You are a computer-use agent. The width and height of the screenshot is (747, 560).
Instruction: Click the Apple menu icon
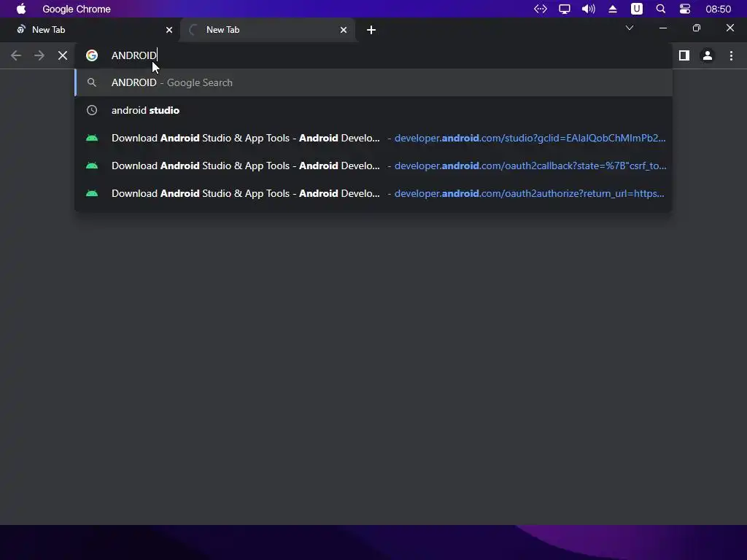click(21, 9)
